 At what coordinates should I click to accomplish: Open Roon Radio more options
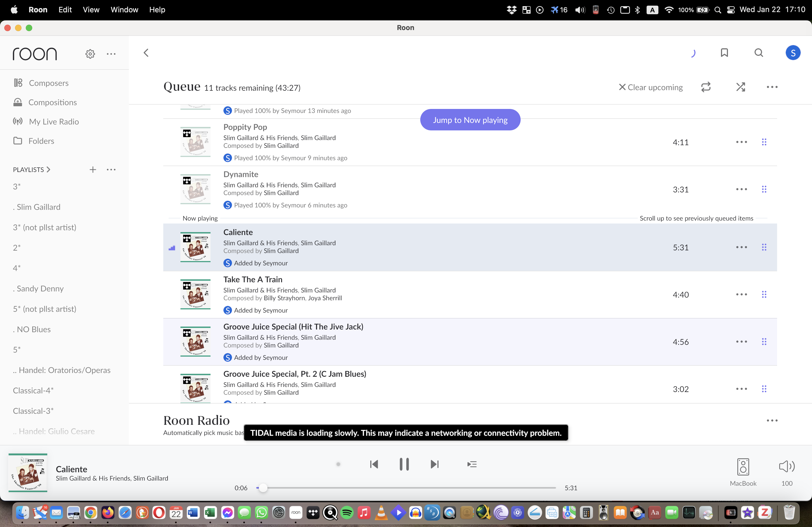pos(772,420)
